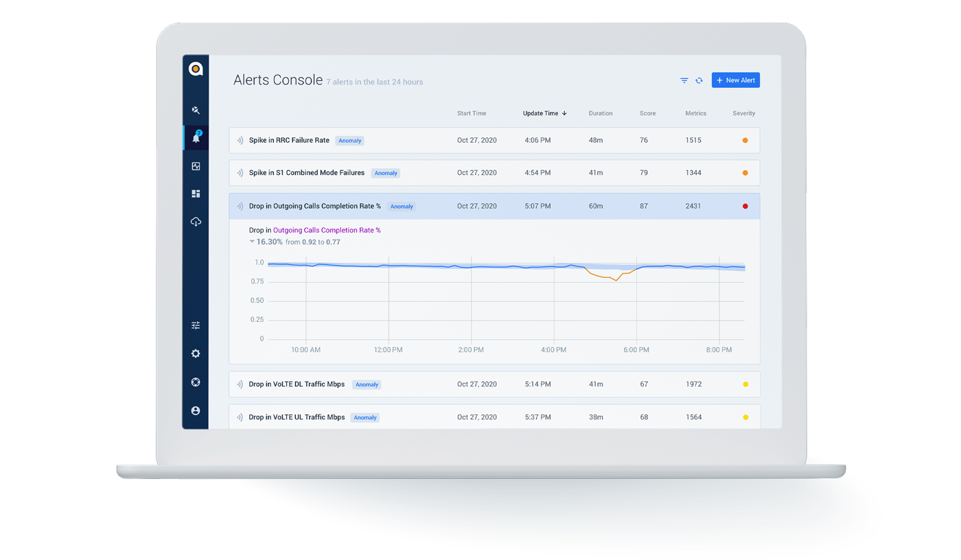961x560 pixels.
Task: Open the dashboards grid icon in sidebar
Action: click(196, 194)
